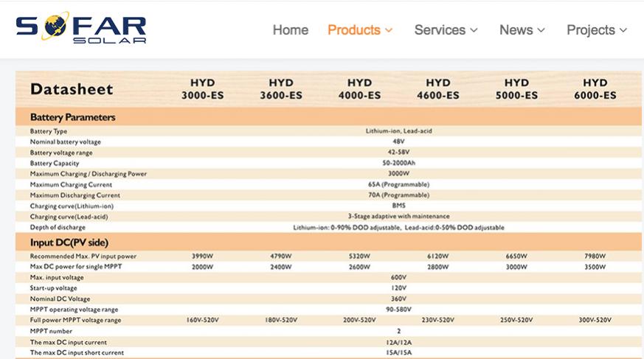Click the BMS value
Image resolution: width=644 pixels, height=359 pixels.
tap(398, 206)
